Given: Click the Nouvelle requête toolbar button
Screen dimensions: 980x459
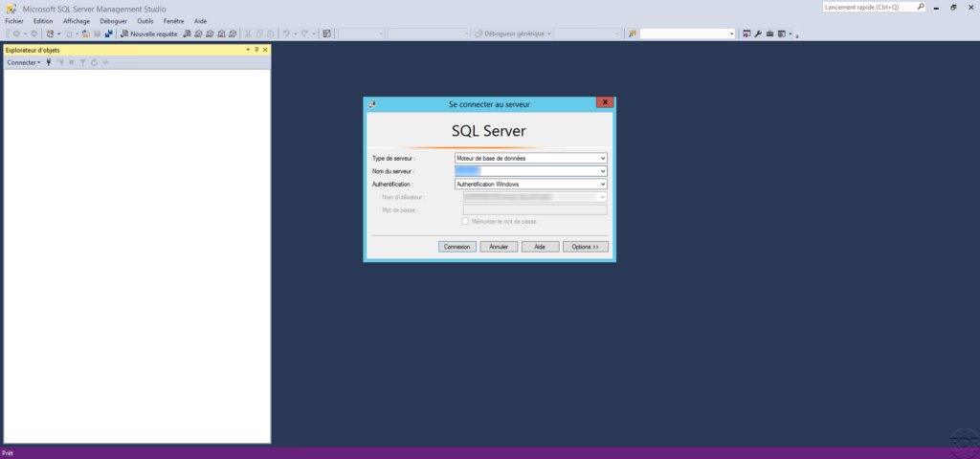Looking at the screenshot, I should (148, 33).
